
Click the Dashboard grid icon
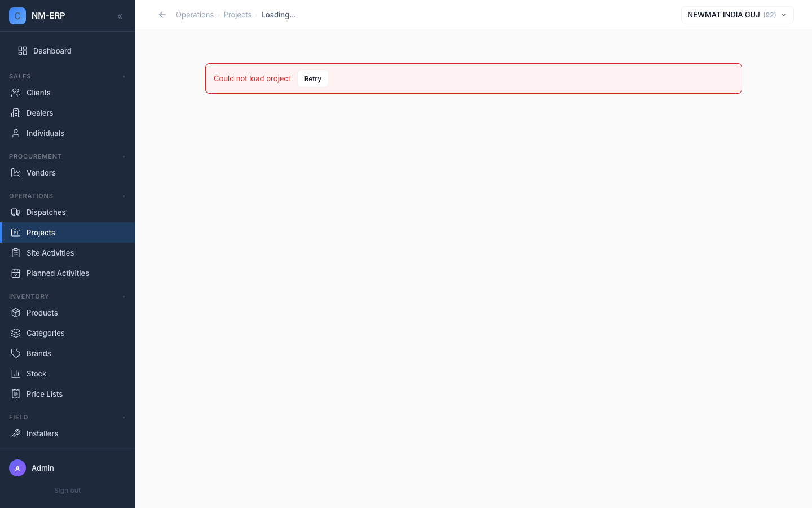[x=23, y=51]
